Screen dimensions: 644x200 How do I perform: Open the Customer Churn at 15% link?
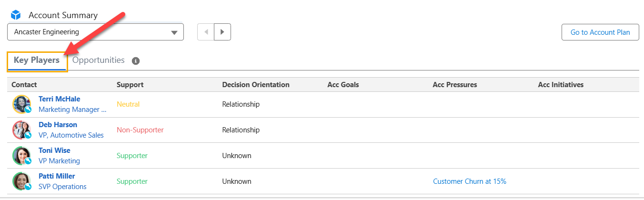(469, 181)
